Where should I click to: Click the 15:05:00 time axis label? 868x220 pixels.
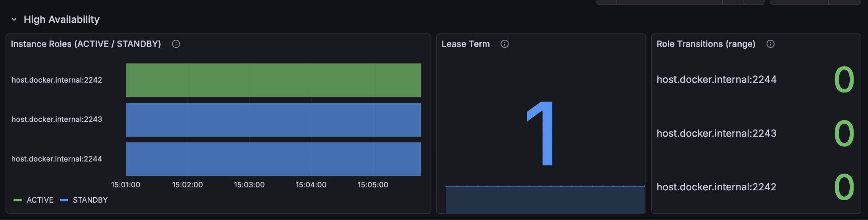tap(373, 185)
